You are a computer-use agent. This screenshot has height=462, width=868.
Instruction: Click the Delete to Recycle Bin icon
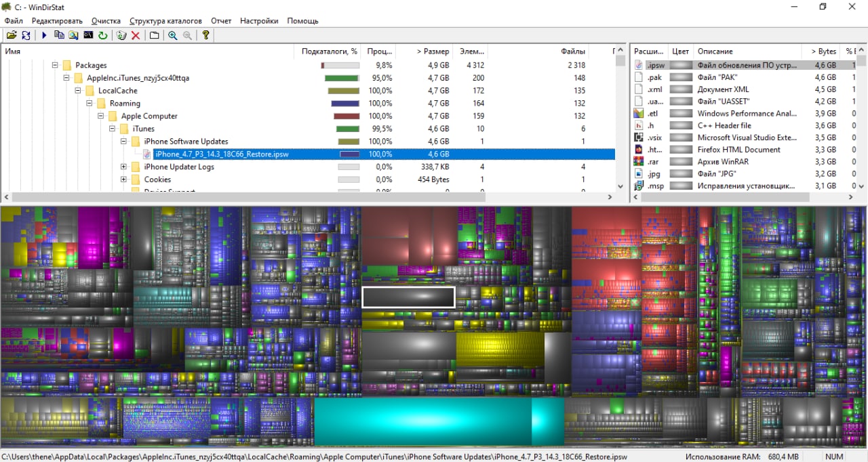(121, 35)
